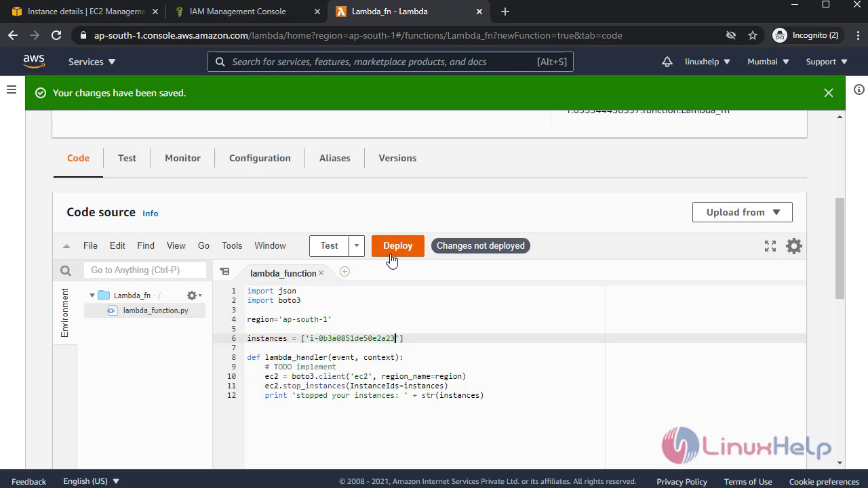Open the Privacy Policy link
This screenshot has width=868, height=488.
click(x=682, y=482)
